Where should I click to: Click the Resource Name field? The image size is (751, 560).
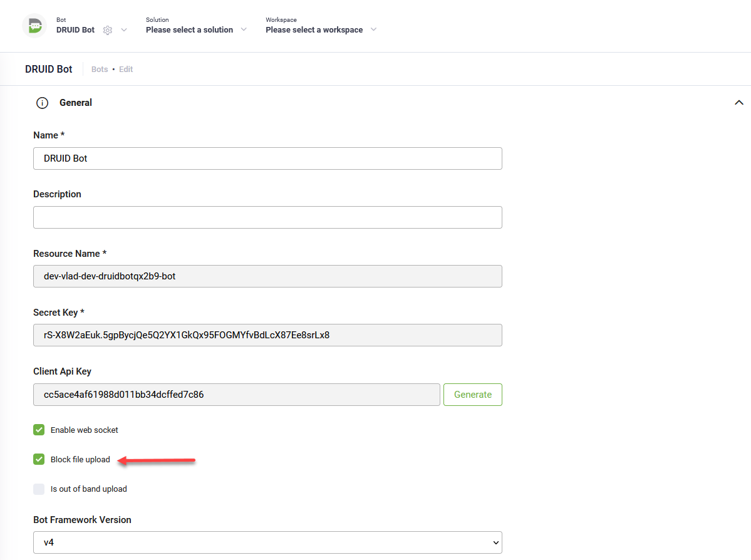267,276
